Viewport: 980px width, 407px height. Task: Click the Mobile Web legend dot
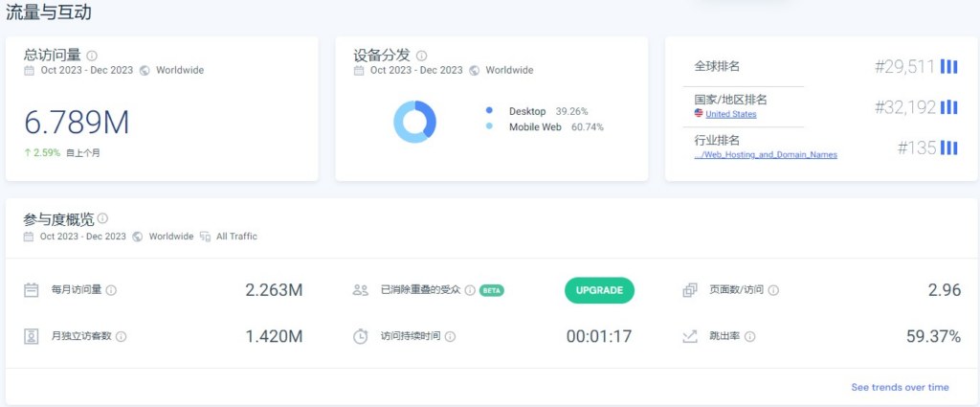coord(489,126)
